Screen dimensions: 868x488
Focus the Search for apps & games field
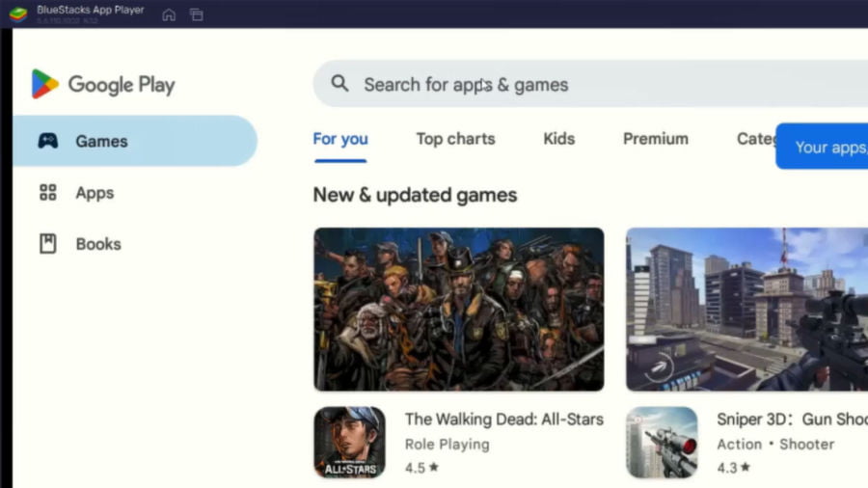point(590,84)
